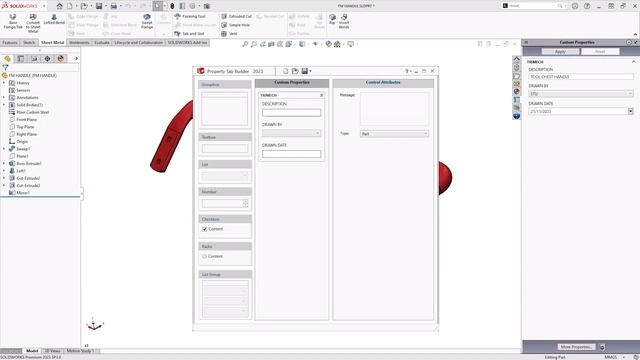Image resolution: width=640 pixels, height=360 pixels.
Task: Expand the Annotations tree node
Action: coord(4,98)
